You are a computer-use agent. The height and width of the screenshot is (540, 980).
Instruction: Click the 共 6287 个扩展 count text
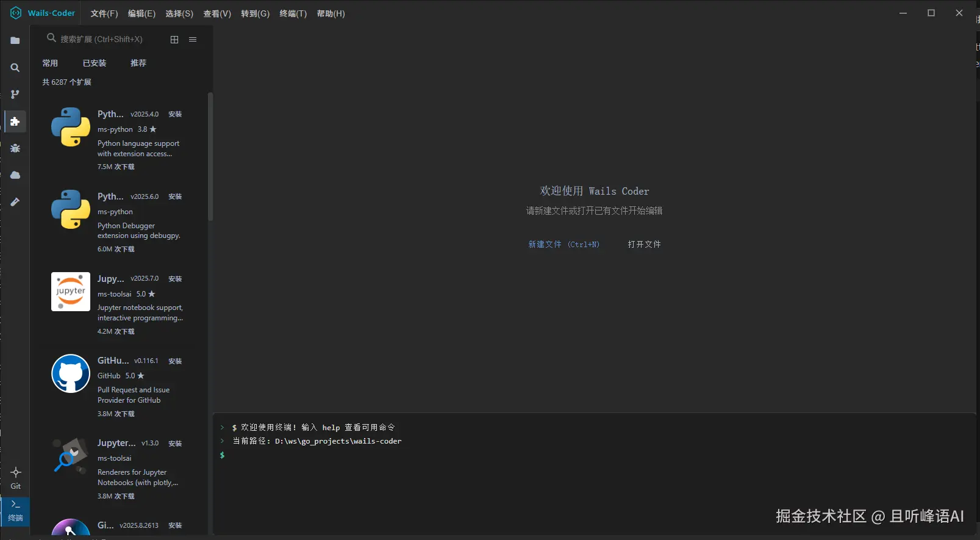click(x=66, y=82)
